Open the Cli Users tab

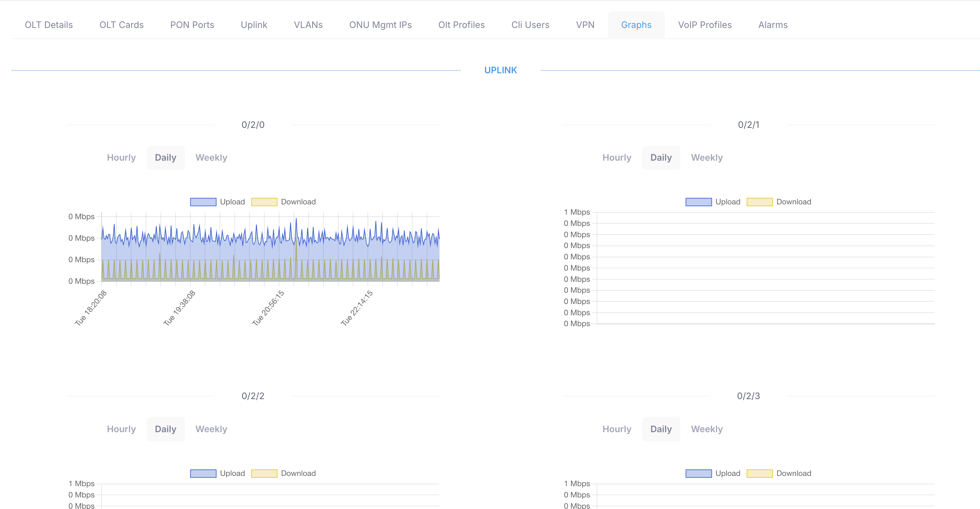click(x=530, y=25)
